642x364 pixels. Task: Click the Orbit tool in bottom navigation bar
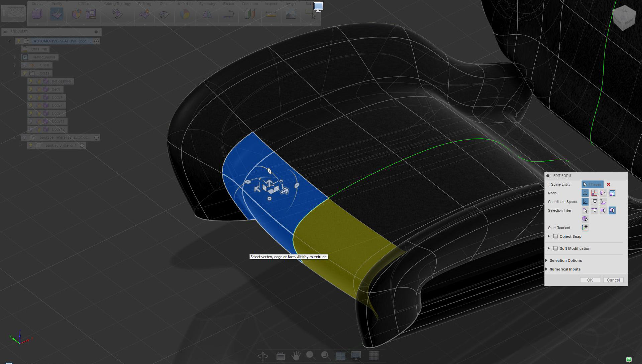[263, 356]
